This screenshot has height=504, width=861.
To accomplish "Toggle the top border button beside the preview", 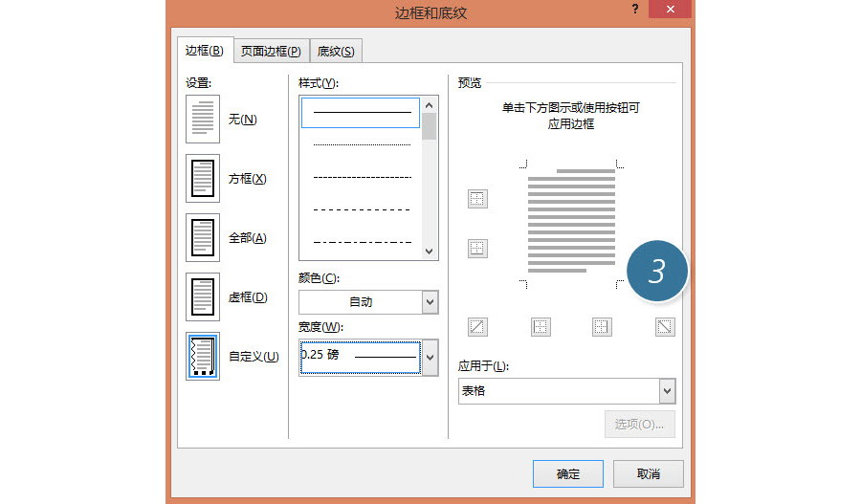I will (x=477, y=199).
